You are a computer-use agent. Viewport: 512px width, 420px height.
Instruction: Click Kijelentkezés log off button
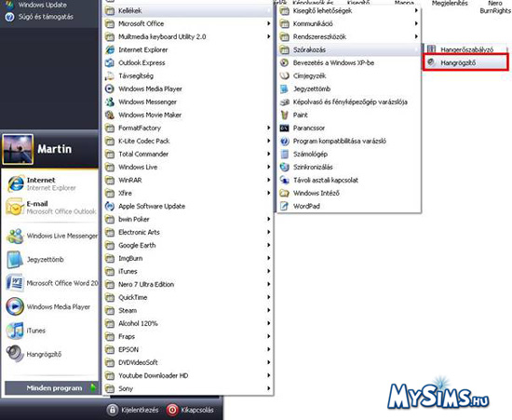[132, 410]
